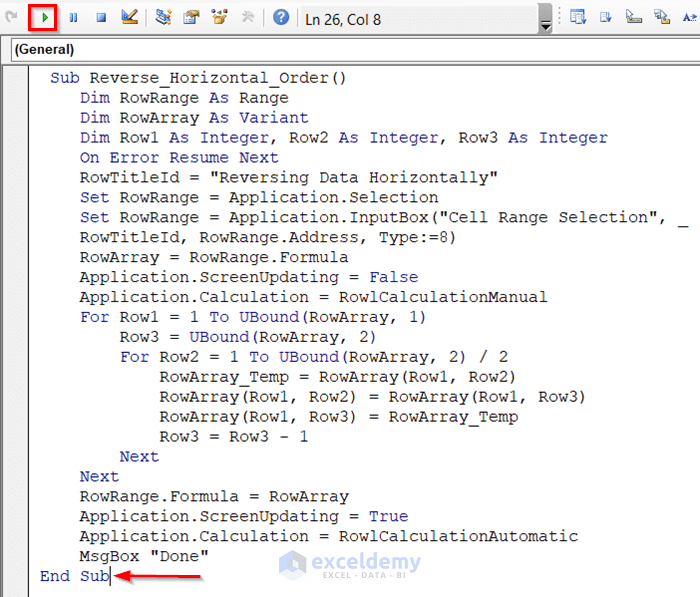Viewport: 700px width, 597px height.
Task: Open the Project Explorer icon
Action: (x=163, y=17)
